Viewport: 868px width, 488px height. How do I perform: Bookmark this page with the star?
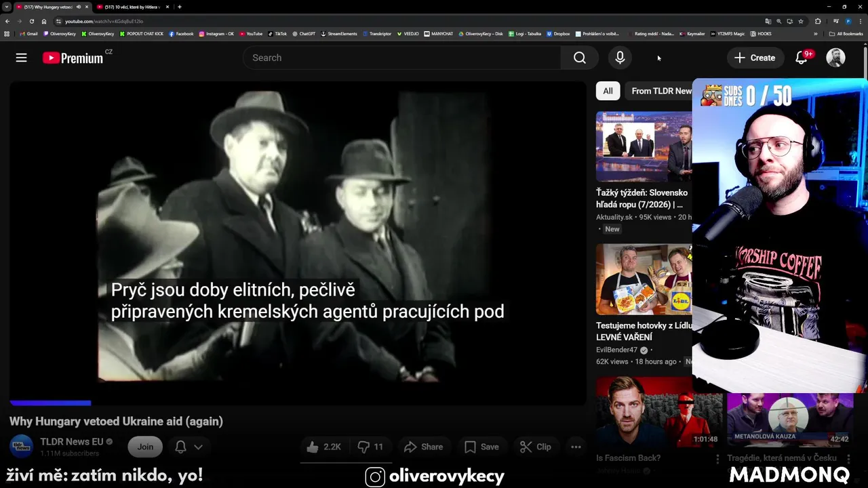(x=801, y=21)
